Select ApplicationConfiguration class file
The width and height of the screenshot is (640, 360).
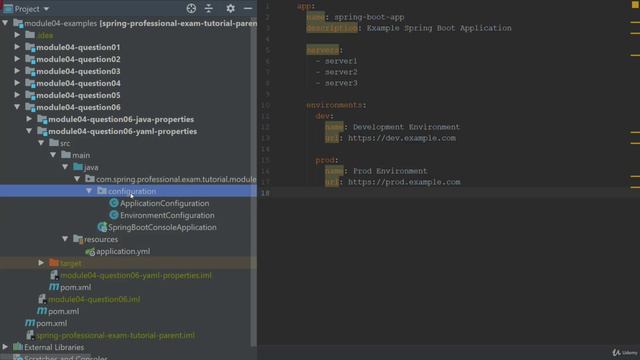pos(164,203)
